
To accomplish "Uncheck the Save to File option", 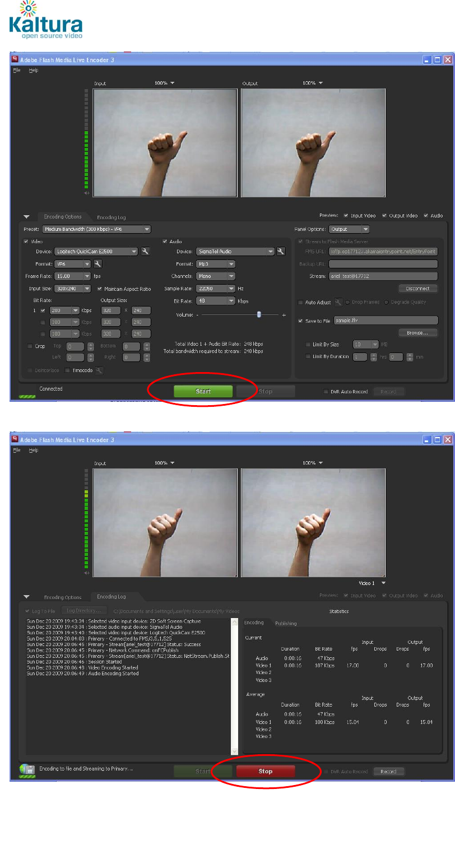I will [x=300, y=321].
